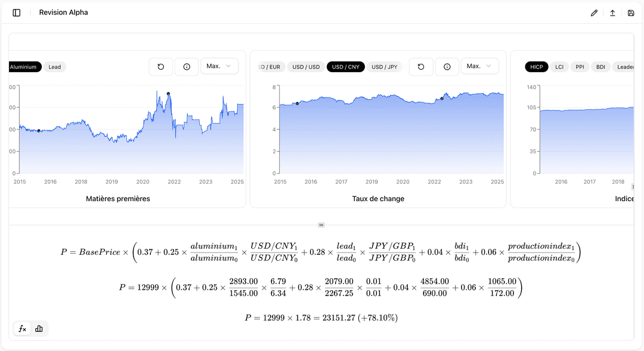The image size is (644, 351).
Task: Select the HICP index chip
Action: coord(537,67)
